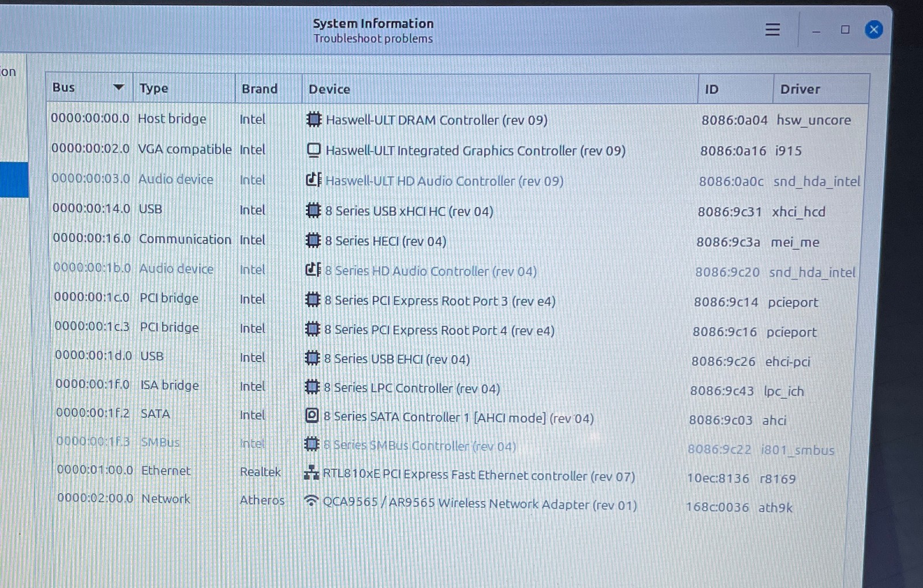
Task: Select driver ahci
Action: coord(774,420)
